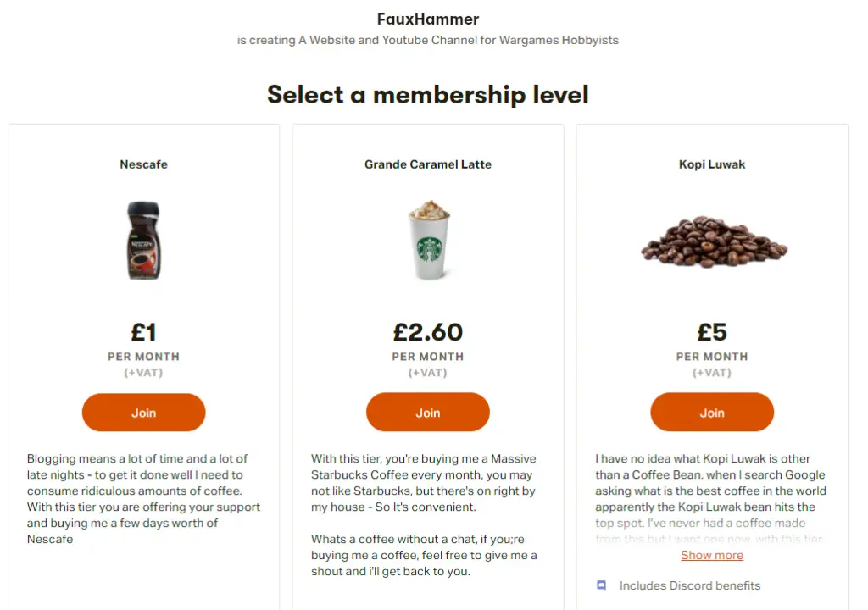Click the coffee beans pile image

point(714,242)
